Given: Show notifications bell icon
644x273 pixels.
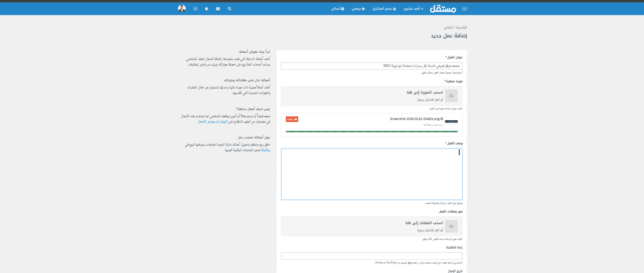Looking at the screenshot, I should 206,9.
